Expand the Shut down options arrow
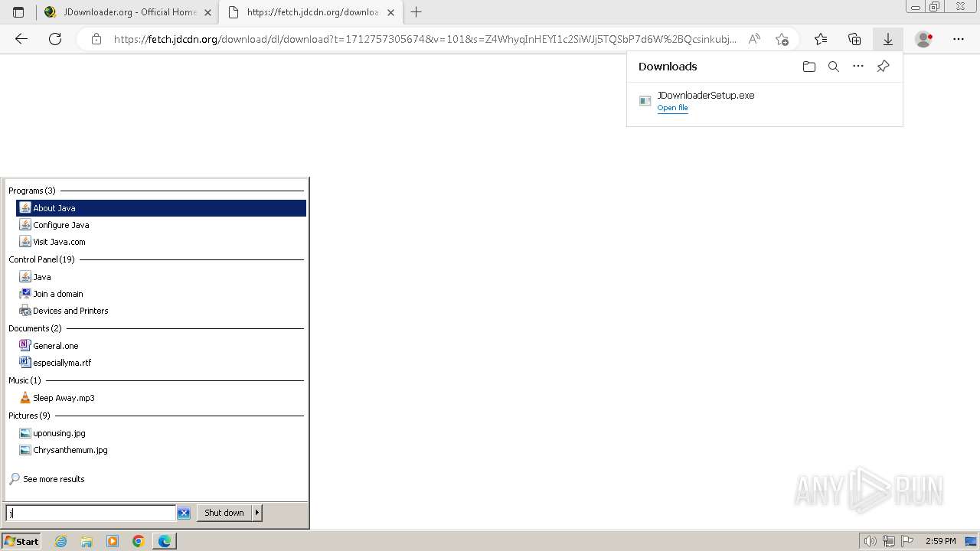Viewport: 980px width, 551px height. pos(257,513)
